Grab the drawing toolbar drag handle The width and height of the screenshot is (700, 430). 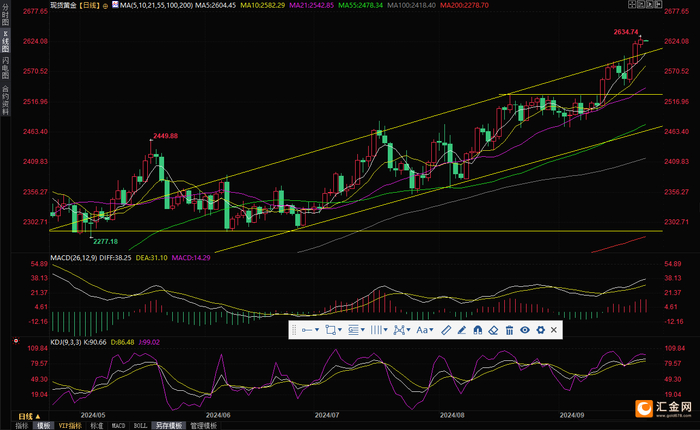[x=294, y=330]
